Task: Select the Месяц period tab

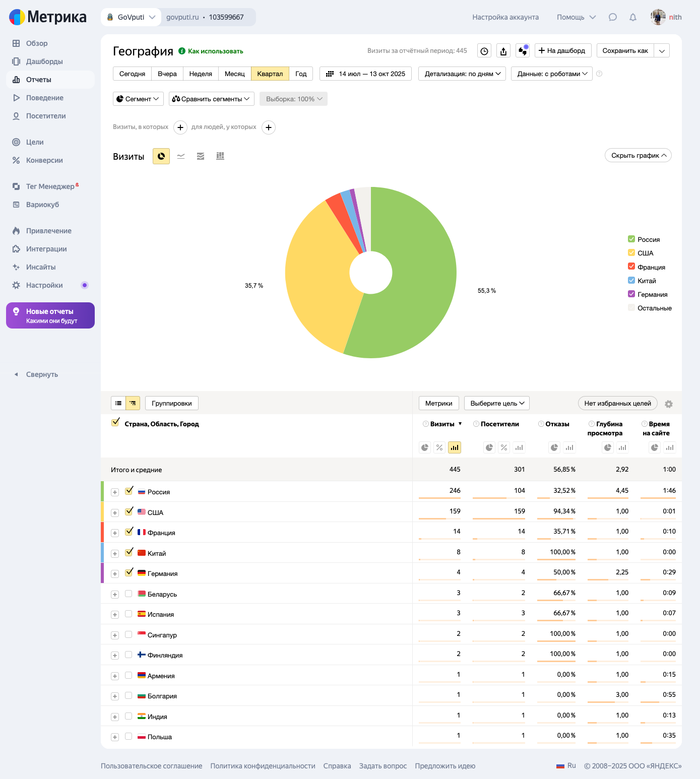Action: pos(234,74)
